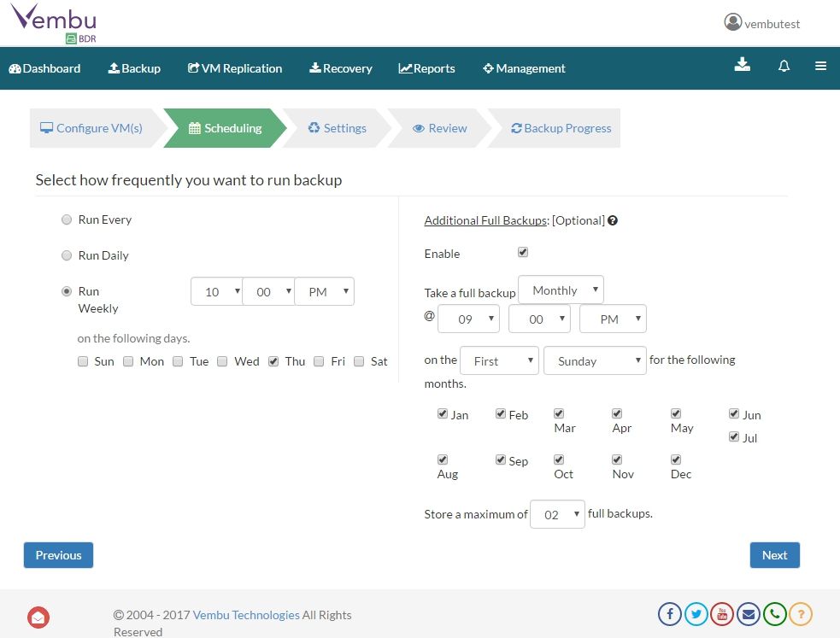840x638 pixels.
Task: Open the weekly minutes dropdown showing 00
Action: click(x=268, y=292)
